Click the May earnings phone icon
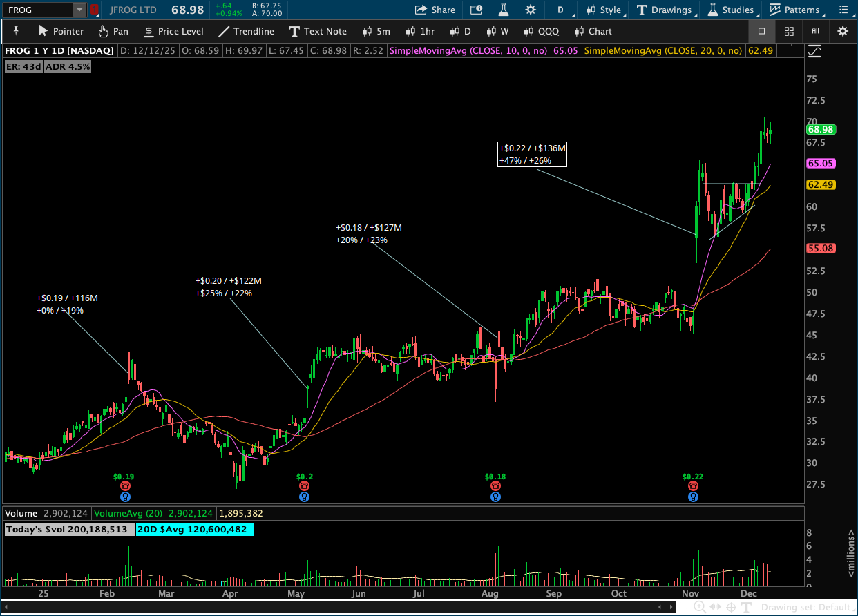 click(305, 486)
